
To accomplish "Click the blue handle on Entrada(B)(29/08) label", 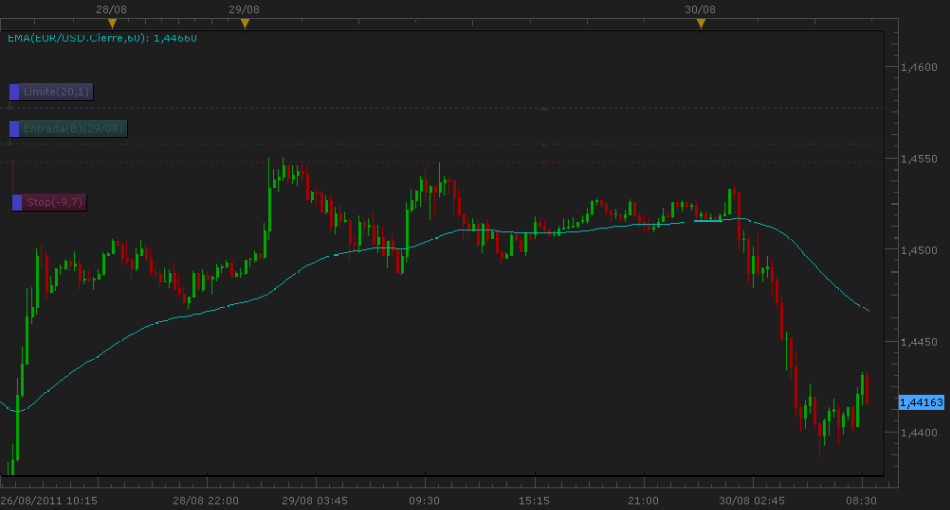I will [x=15, y=129].
